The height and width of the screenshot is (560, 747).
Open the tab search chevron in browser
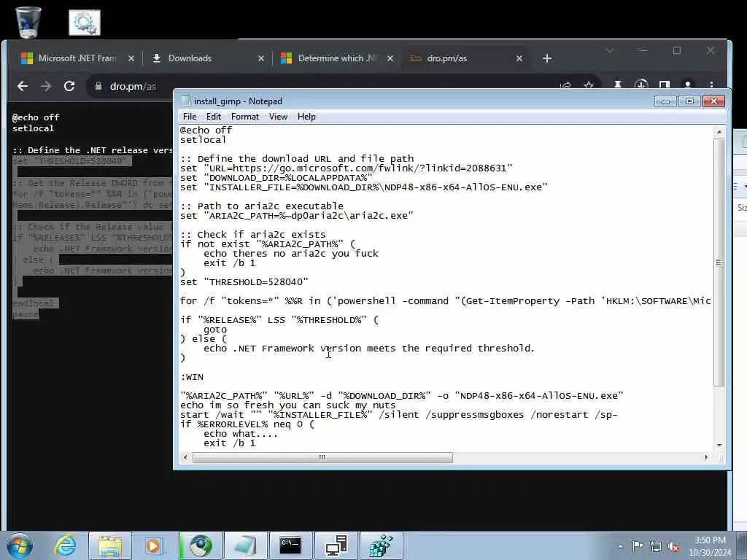[x=610, y=50]
